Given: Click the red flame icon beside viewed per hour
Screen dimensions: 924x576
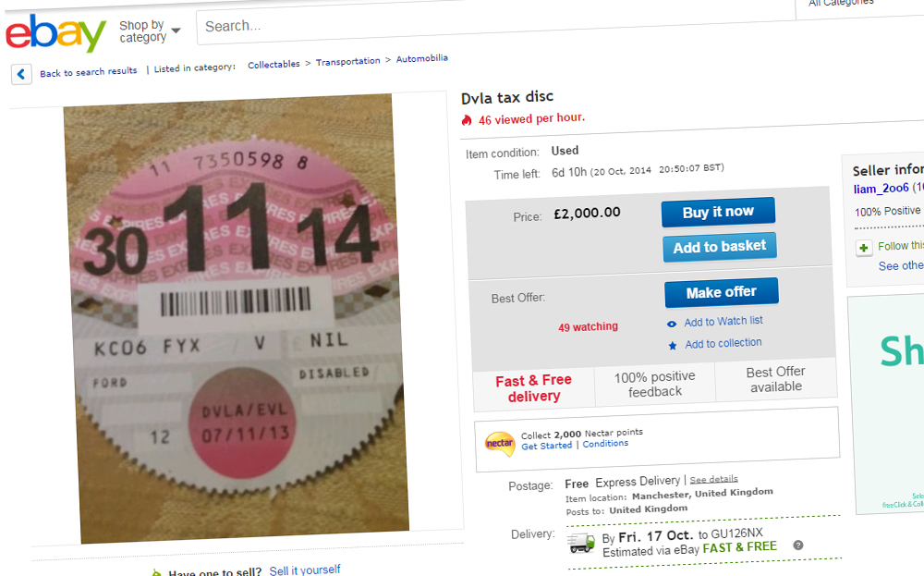Looking at the screenshot, I should [x=467, y=120].
